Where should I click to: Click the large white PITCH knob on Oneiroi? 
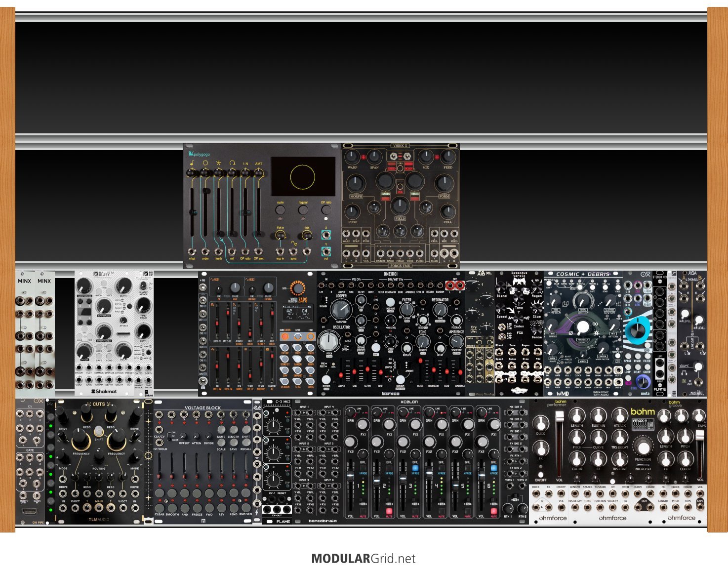pos(328,341)
